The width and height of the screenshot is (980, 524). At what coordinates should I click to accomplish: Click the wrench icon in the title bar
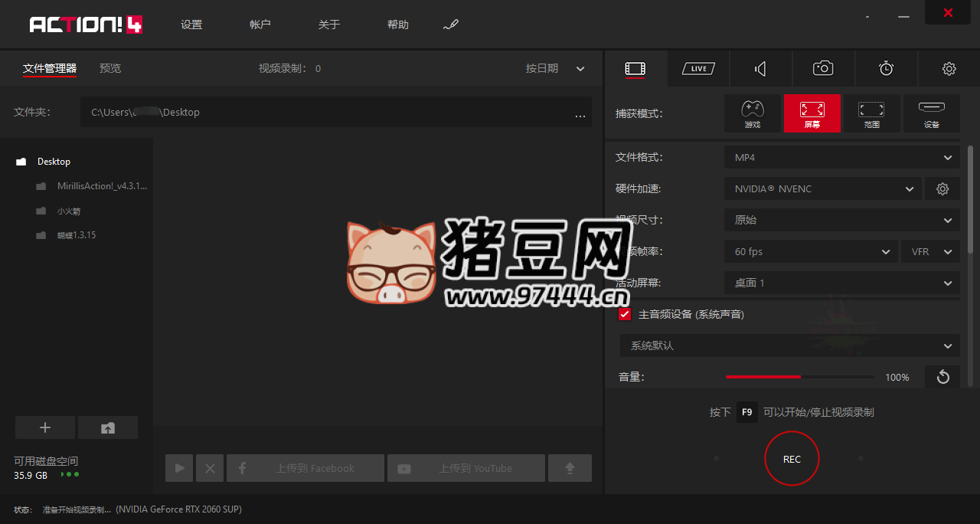coord(451,24)
